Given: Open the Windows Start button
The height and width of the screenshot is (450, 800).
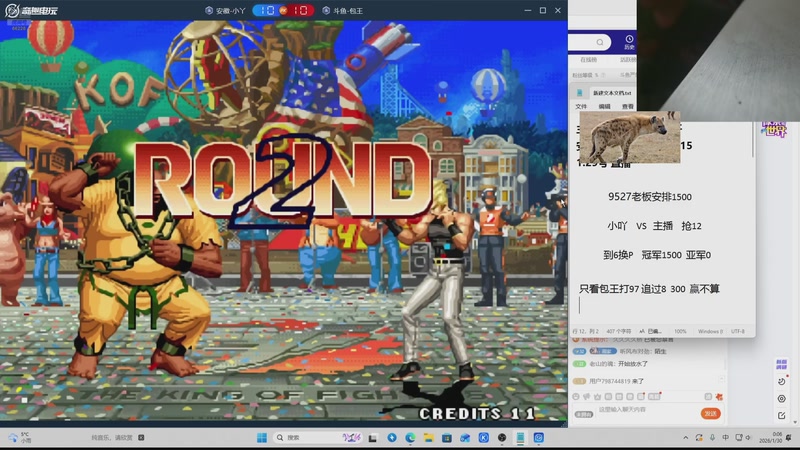Looking at the screenshot, I should click(x=262, y=438).
